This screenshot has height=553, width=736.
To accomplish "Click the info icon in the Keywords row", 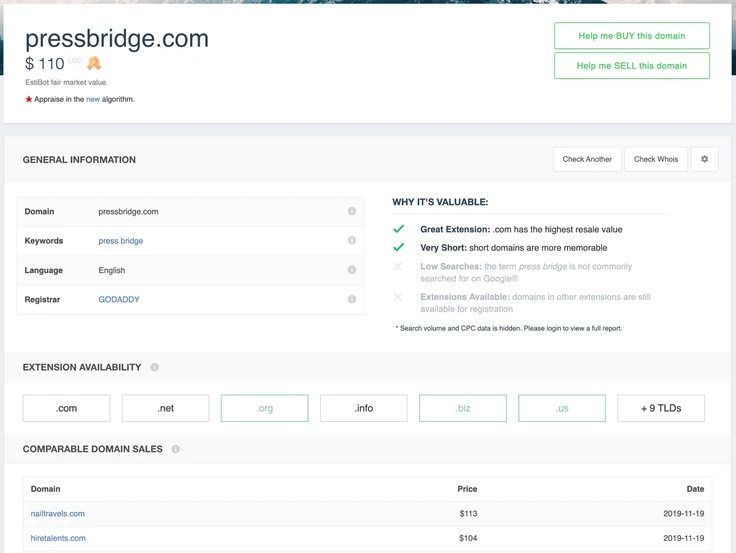I will (x=352, y=240).
